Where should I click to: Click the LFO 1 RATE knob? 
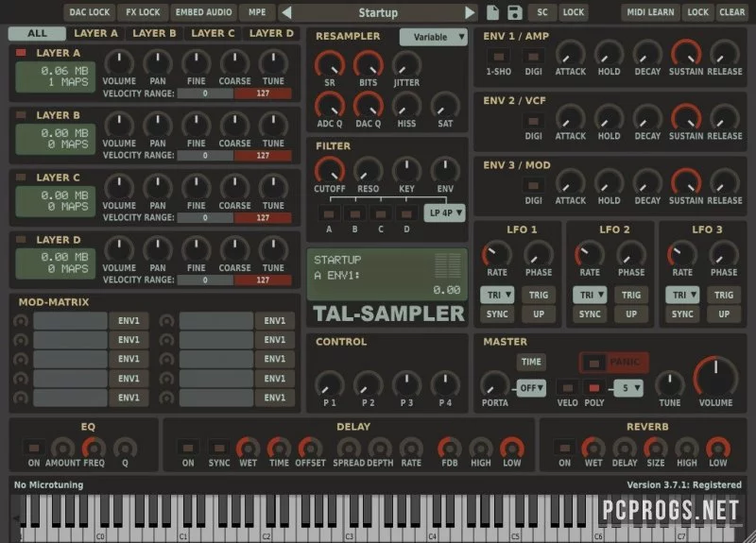coord(497,254)
